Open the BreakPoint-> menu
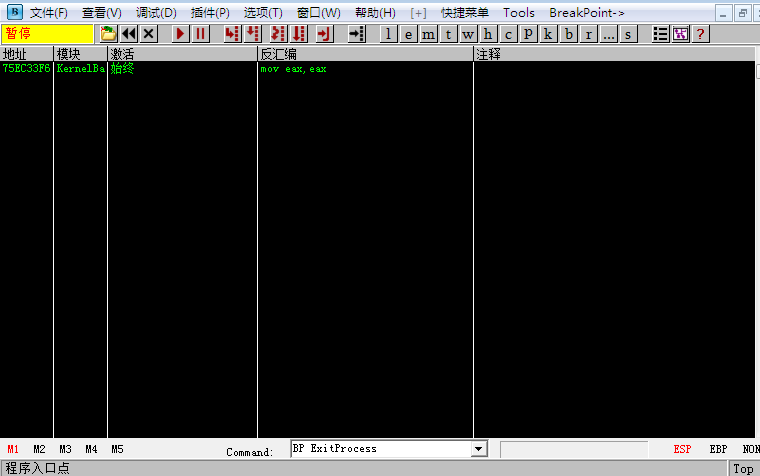This screenshot has width=760, height=476. 586,13
